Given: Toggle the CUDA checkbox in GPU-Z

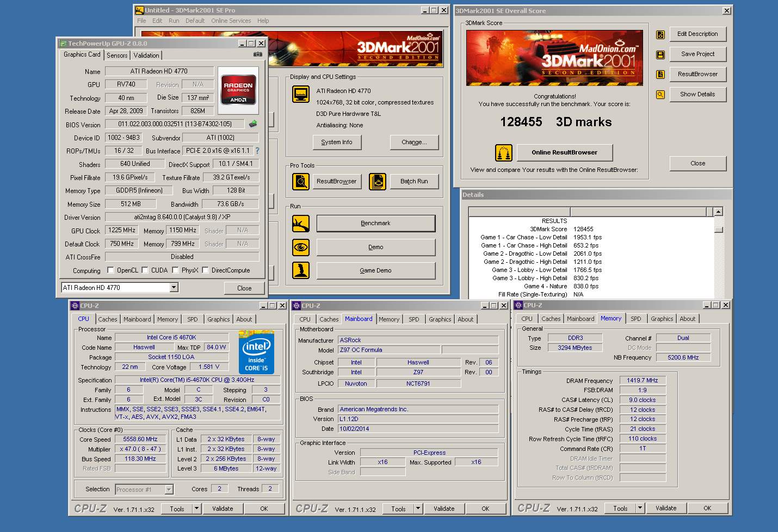Looking at the screenshot, I should point(145,270).
